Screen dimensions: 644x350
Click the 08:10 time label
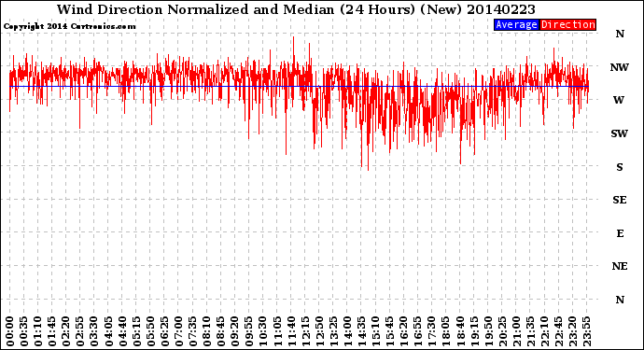click(x=206, y=331)
